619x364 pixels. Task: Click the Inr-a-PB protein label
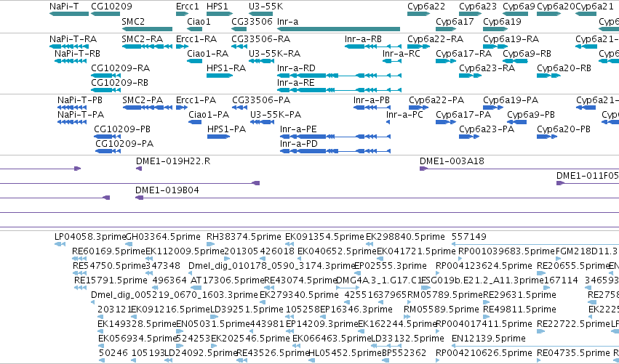pyautogui.click(x=372, y=100)
